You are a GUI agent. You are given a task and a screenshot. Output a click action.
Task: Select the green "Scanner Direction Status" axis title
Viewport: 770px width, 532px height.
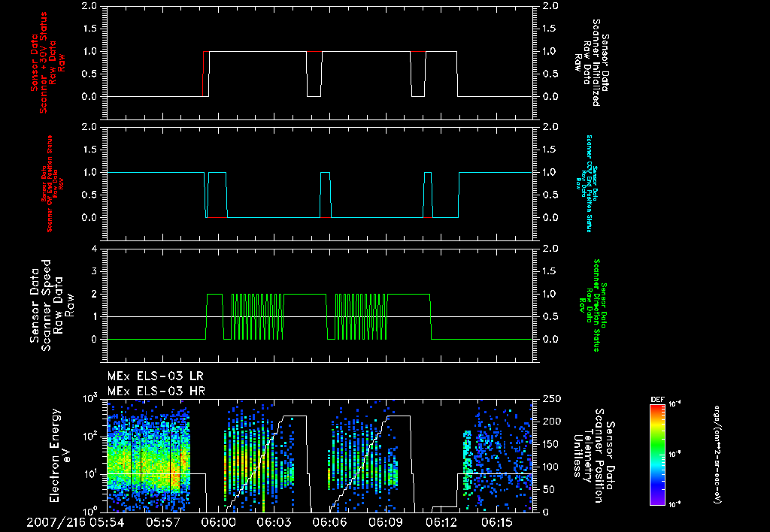[596, 305]
